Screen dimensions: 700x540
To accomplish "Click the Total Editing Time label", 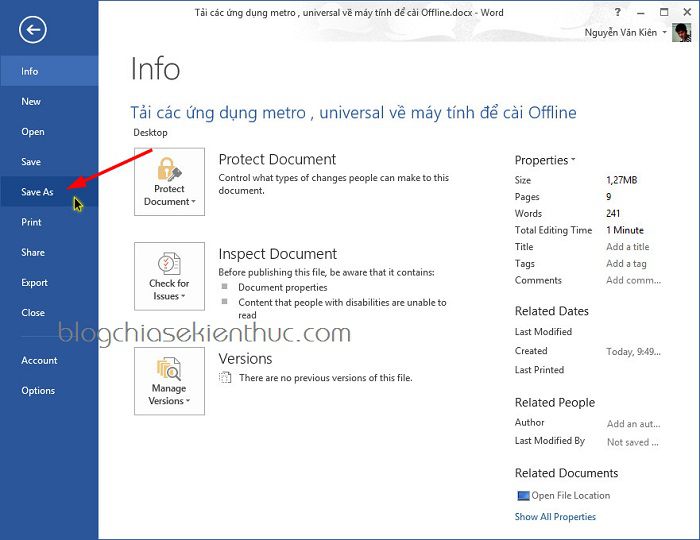I will pos(553,230).
